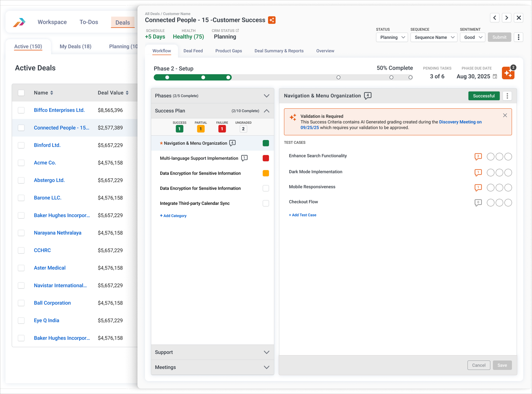This screenshot has height=394, width=532.
Task: Click the Successful status button
Action: [x=484, y=96]
